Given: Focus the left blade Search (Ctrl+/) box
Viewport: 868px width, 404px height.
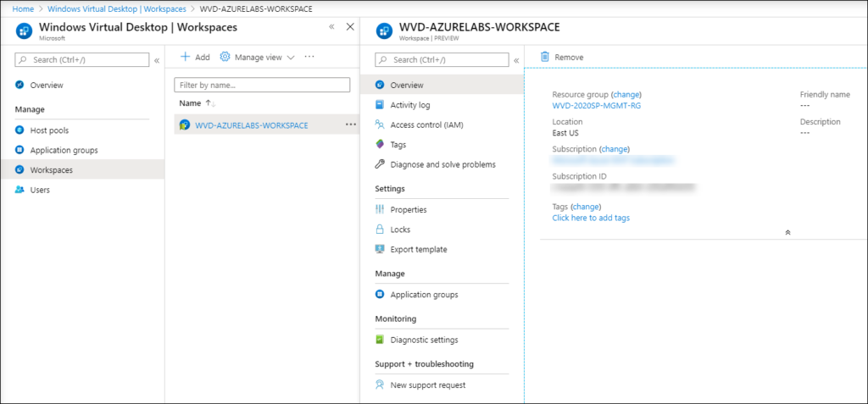Looking at the screenshot, I should pos(82,60).
